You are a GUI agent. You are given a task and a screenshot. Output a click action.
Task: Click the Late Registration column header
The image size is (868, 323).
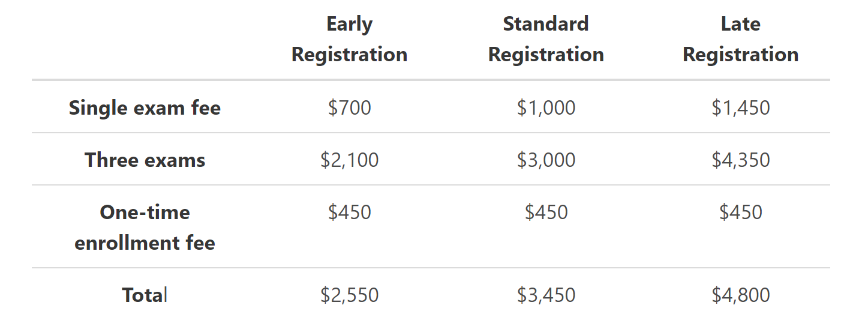click(x=740, y=40)
